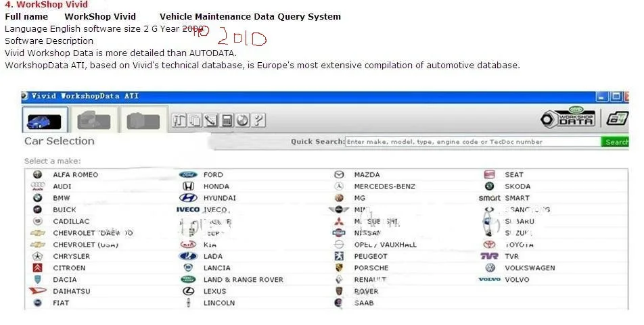Screen dimensions: 644x325
Task: Select VOLKSWAGEN make
Action: [530, 268]
